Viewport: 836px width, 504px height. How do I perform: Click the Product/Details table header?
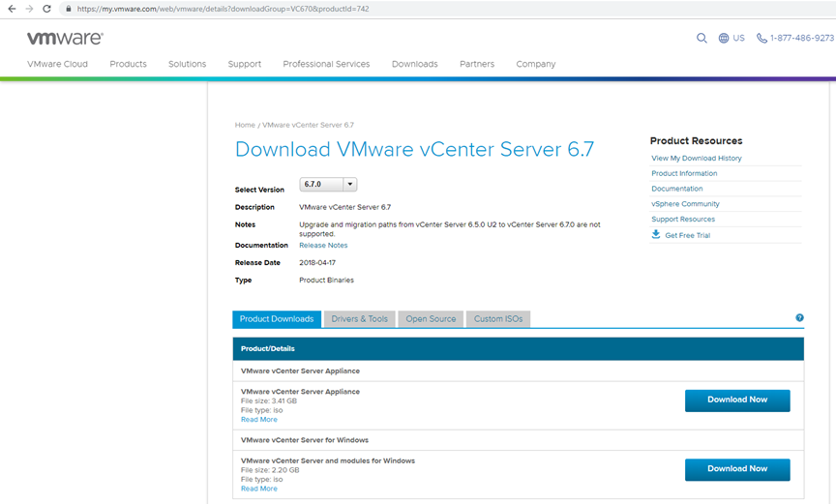[519, 348]
